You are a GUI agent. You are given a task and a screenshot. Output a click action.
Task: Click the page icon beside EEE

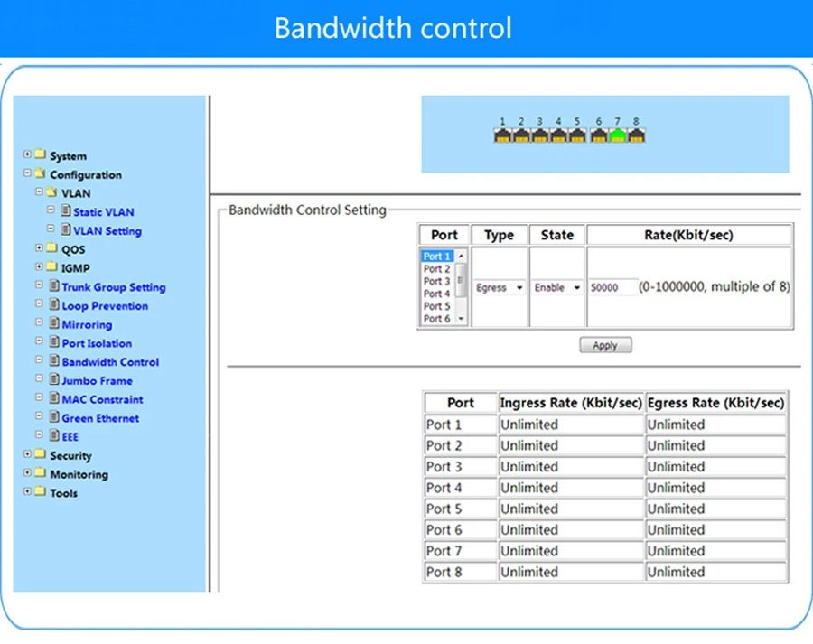54,434
